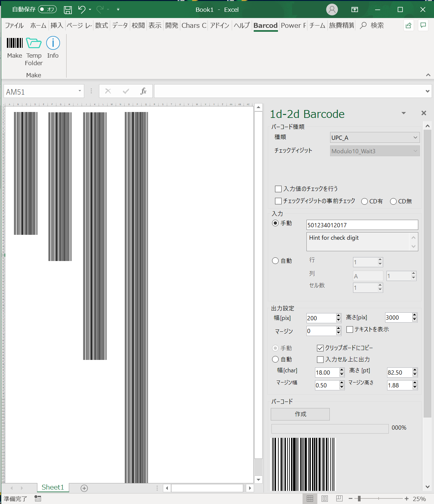The width and height of the screenshot is (434, 504).
Task: Click zoom out minus icon
Action: [350, 498]
